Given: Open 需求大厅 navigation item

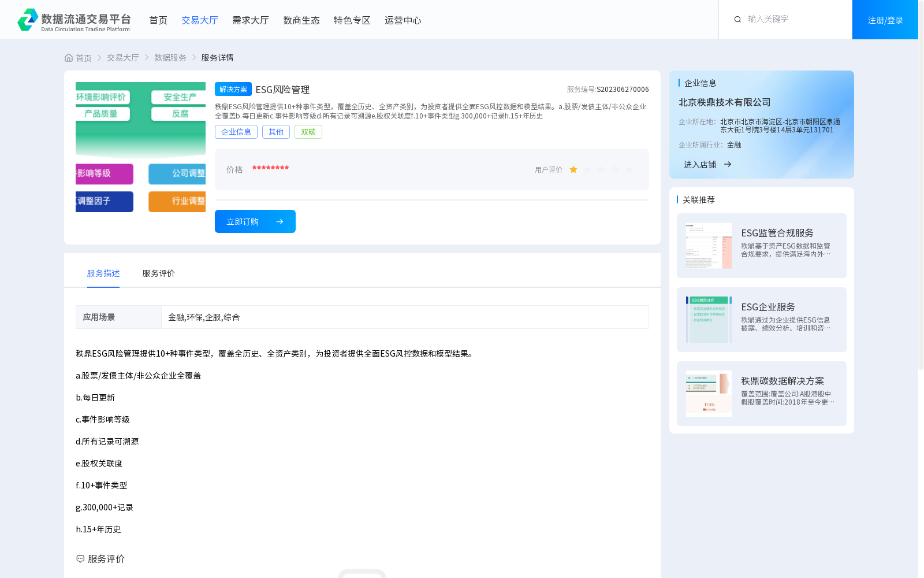Looking at the screenshot, I should coord(251,20).
